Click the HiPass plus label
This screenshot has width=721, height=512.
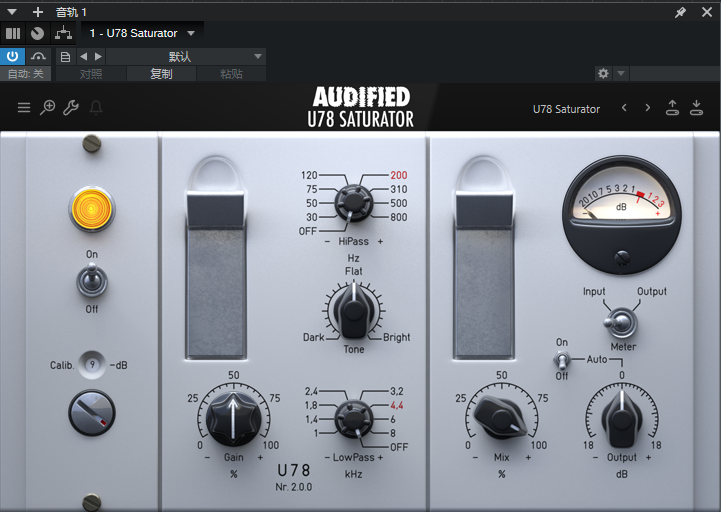pyautogui.click(x=380, y=242)
